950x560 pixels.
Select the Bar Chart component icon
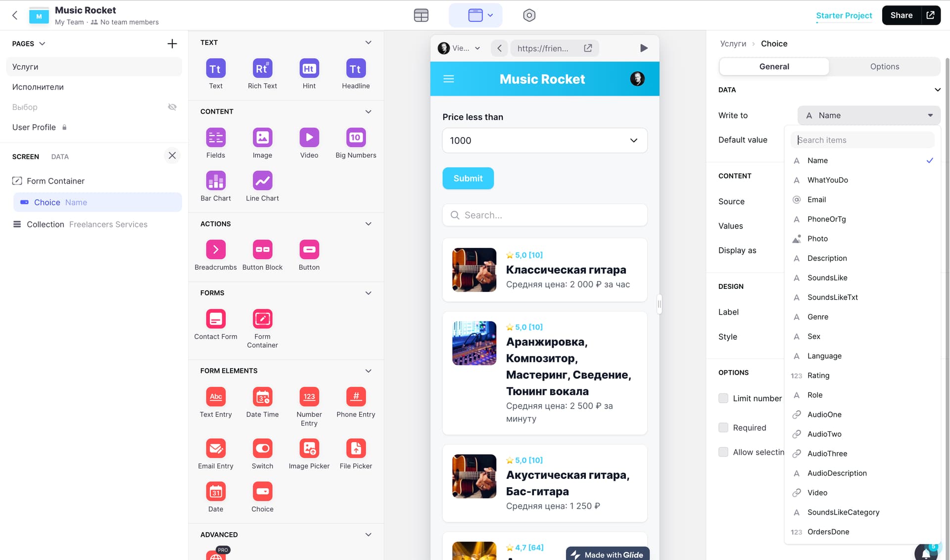[x=215, y=181]
